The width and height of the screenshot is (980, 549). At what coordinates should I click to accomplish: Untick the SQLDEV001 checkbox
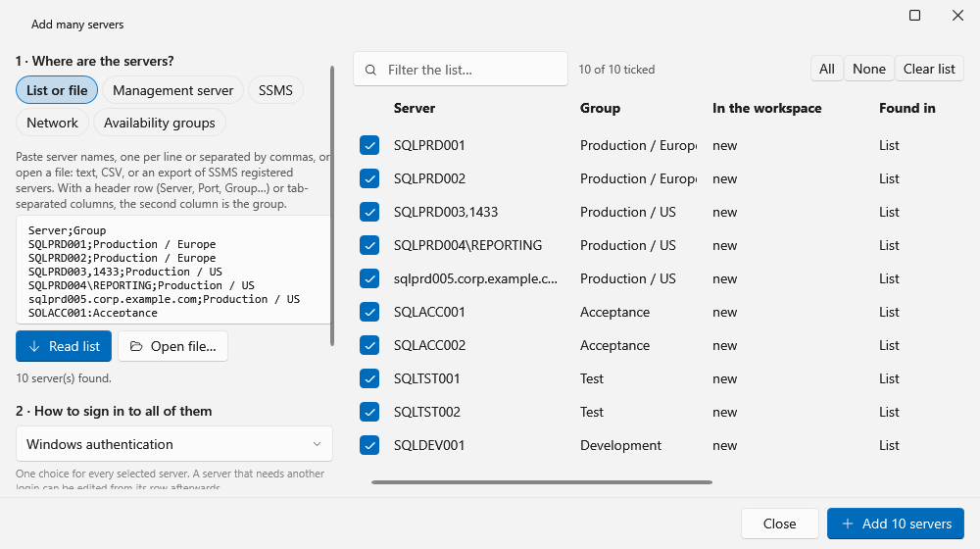369,445
